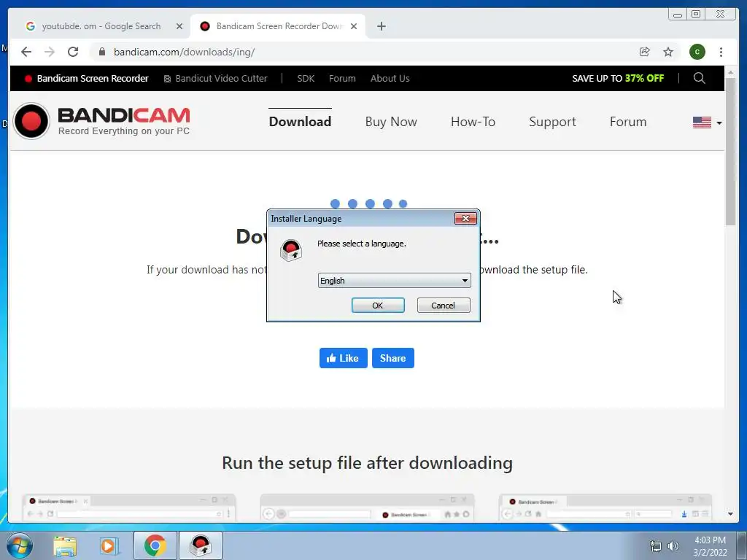Image resolution: width=747 pixels, height=560 pixels.
Task: Cancel the Installer Language dialog
Action: (x=443, y=306)
